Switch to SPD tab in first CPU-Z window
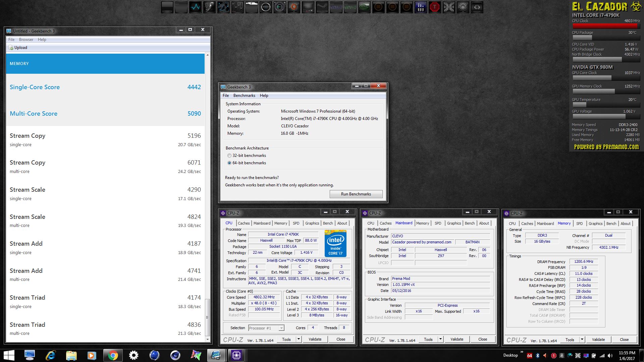The width and height of the screenshot is (644, 362). coord(296,223)
